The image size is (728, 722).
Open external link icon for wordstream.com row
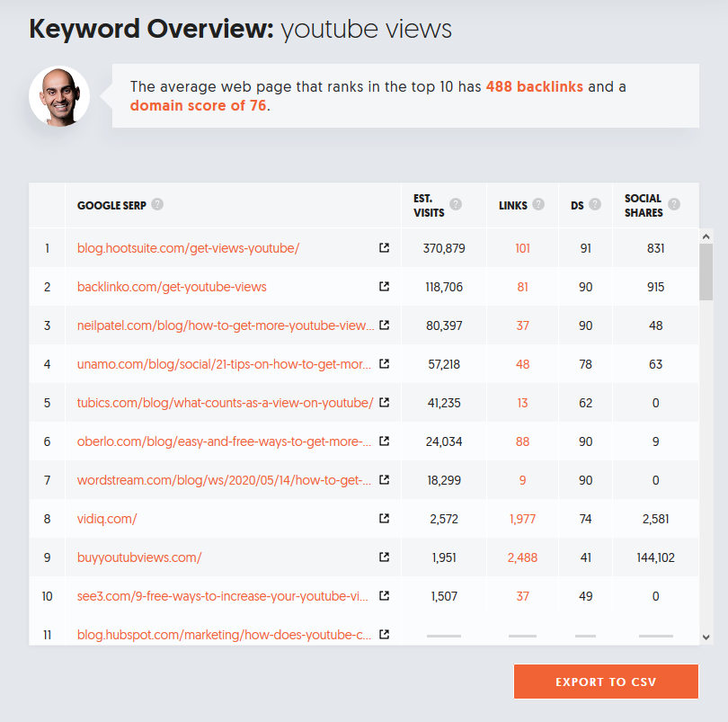pos(384,479)
